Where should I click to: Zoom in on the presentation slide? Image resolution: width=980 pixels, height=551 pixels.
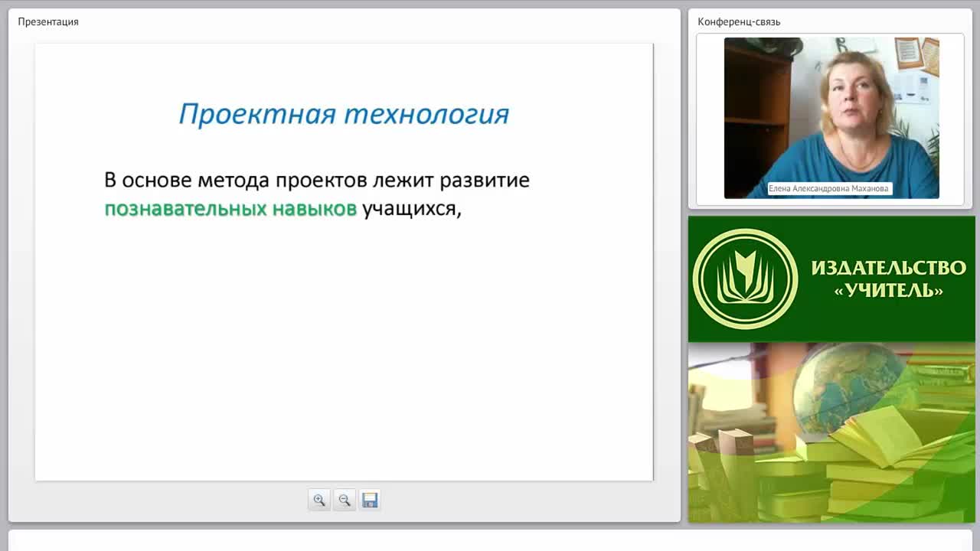[319, 500]
